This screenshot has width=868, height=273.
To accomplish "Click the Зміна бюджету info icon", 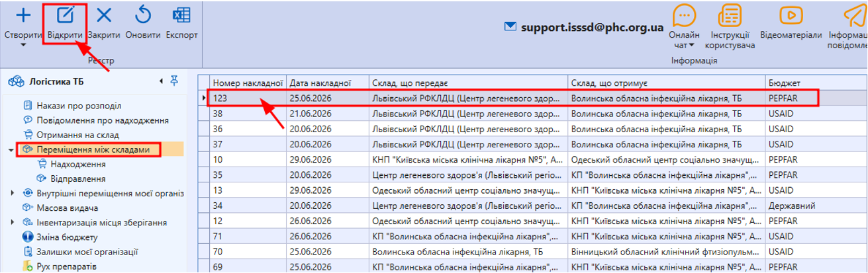I will click(x=28, y=237).
